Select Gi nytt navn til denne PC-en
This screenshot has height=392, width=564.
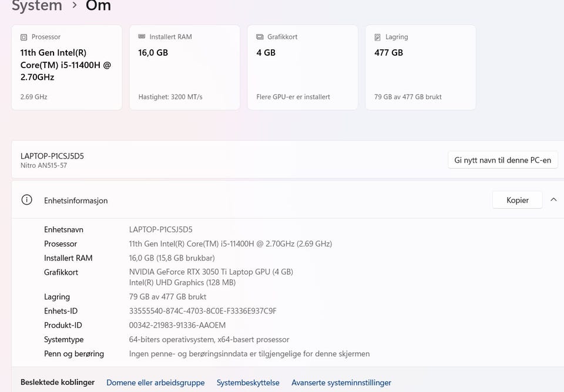502,160
